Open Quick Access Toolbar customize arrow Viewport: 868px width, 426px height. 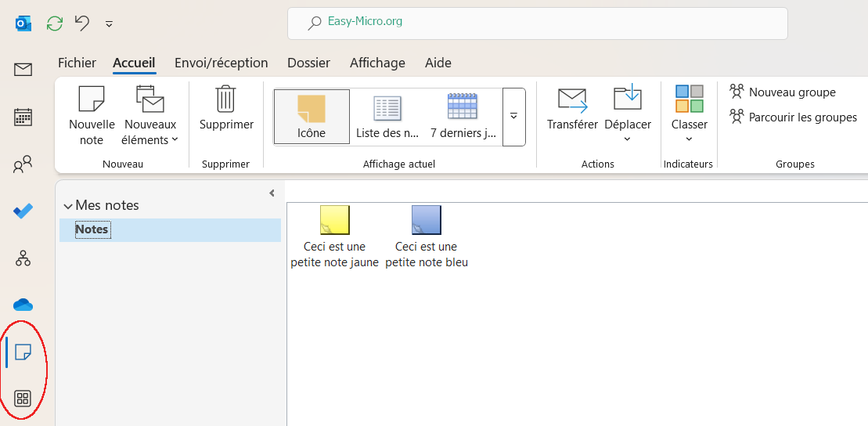click(109, 23)
